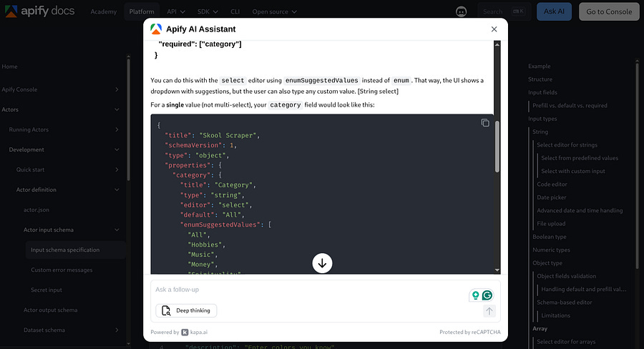
Task: Open the Actor output schema page
Action: point(50,310)
